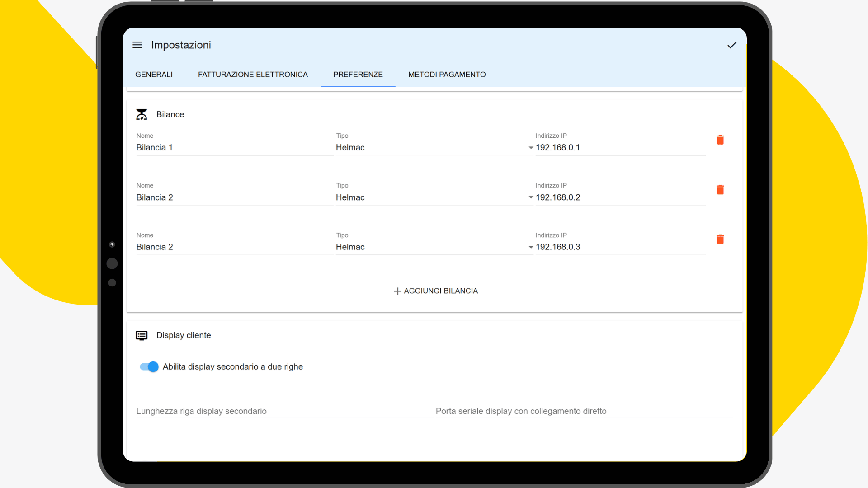Select the Preferenze tab

(358, 75)
